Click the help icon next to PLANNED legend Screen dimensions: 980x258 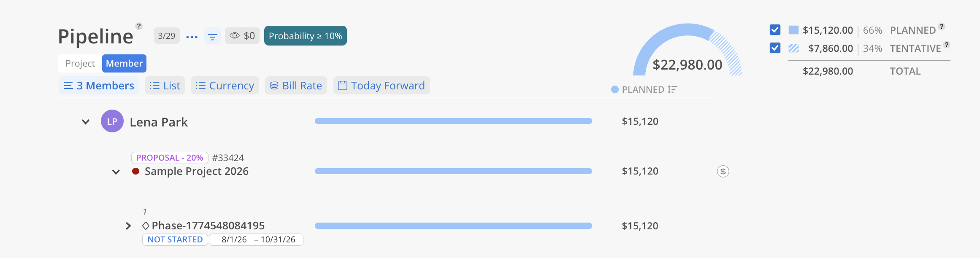(942, 27)
